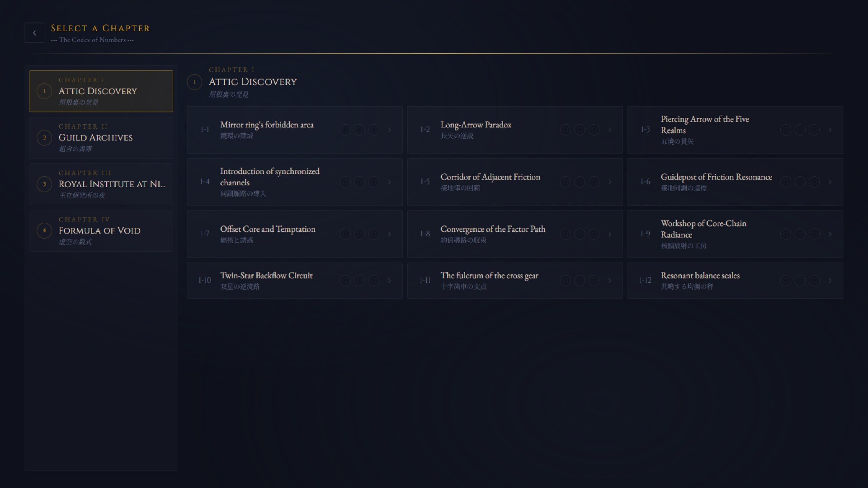The image size is (868, 488).
Task: Click chevron on Guidepost of Friction Resonance
Action: pos(830,182)
